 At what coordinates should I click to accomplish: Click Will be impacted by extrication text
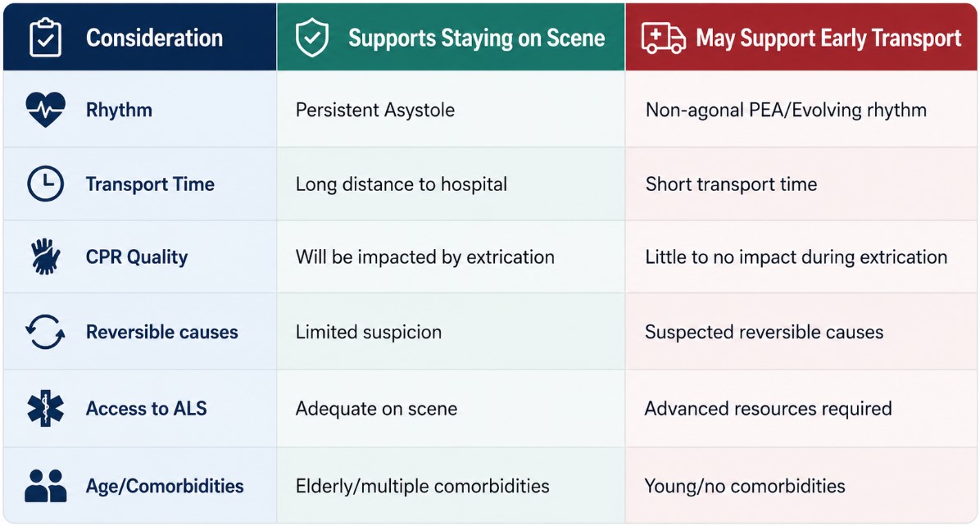tap(425, 256)
